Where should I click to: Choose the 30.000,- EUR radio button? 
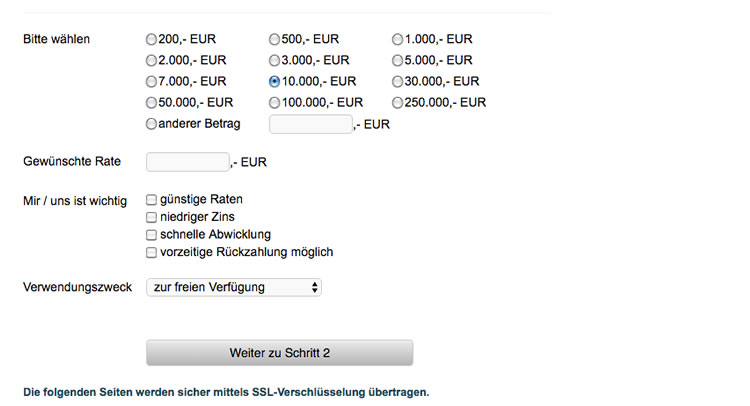(398, 82)
